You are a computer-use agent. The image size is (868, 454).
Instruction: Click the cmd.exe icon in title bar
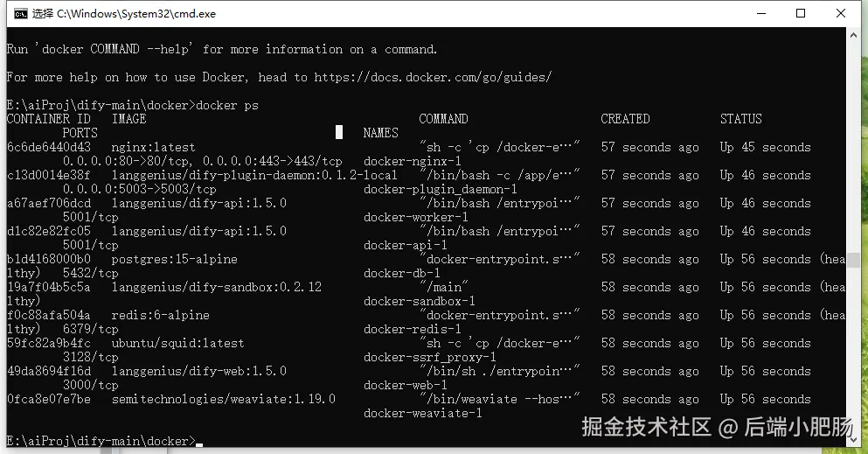(17, 14)
